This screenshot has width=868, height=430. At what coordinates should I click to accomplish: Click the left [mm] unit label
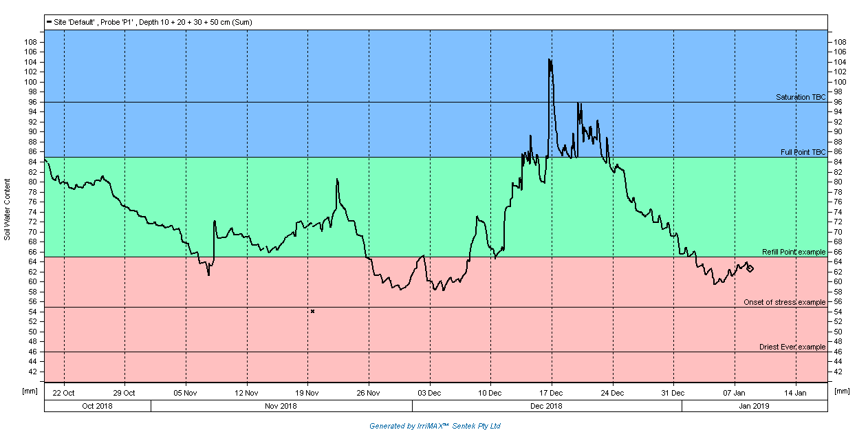[x=30, y=391]
